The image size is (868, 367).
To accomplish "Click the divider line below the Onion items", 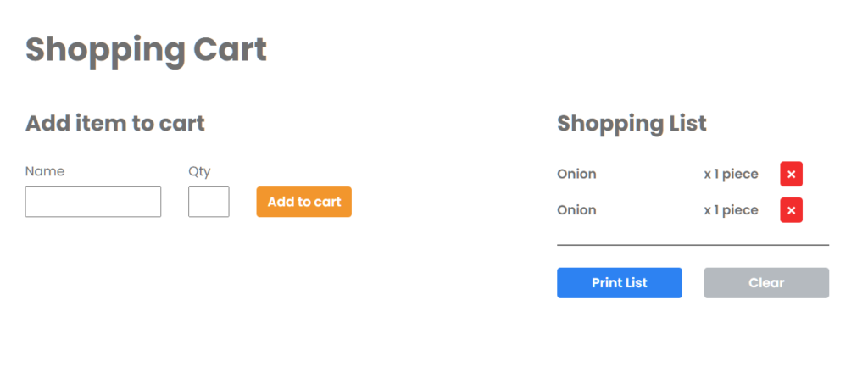I will [693, 245].
